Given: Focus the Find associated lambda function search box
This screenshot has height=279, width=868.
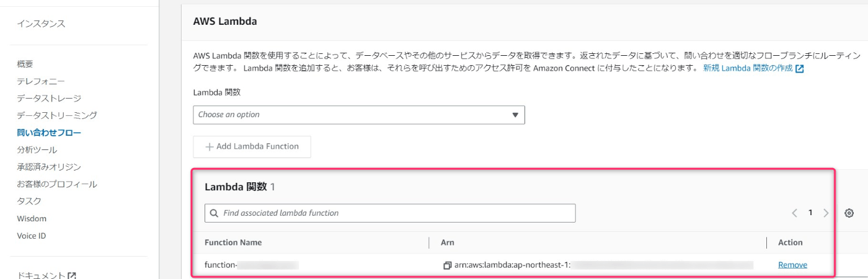Looking at the screenshot, I should click(x=390, y=213).
